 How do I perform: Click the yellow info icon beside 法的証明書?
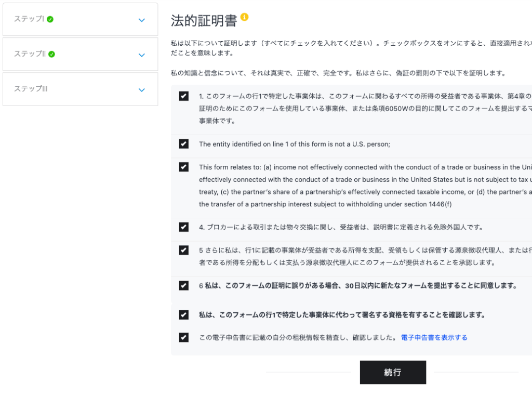tap(244, 17)
